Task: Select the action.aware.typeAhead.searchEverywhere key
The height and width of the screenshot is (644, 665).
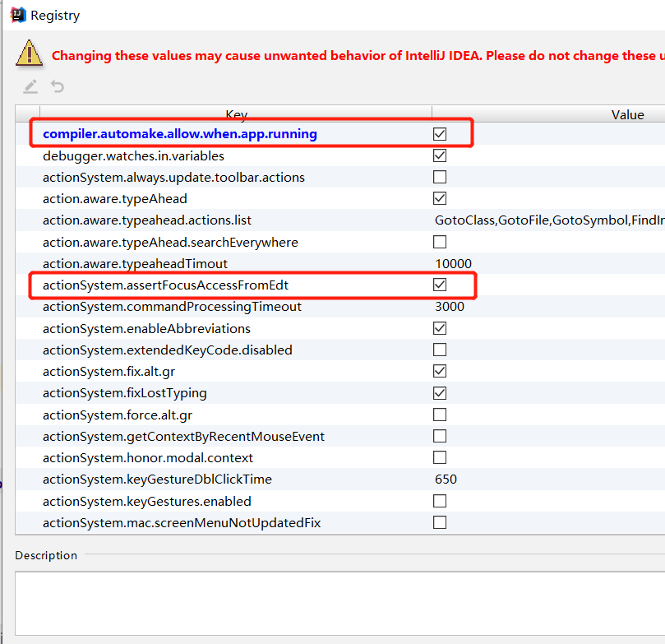Action: (170, 243)
